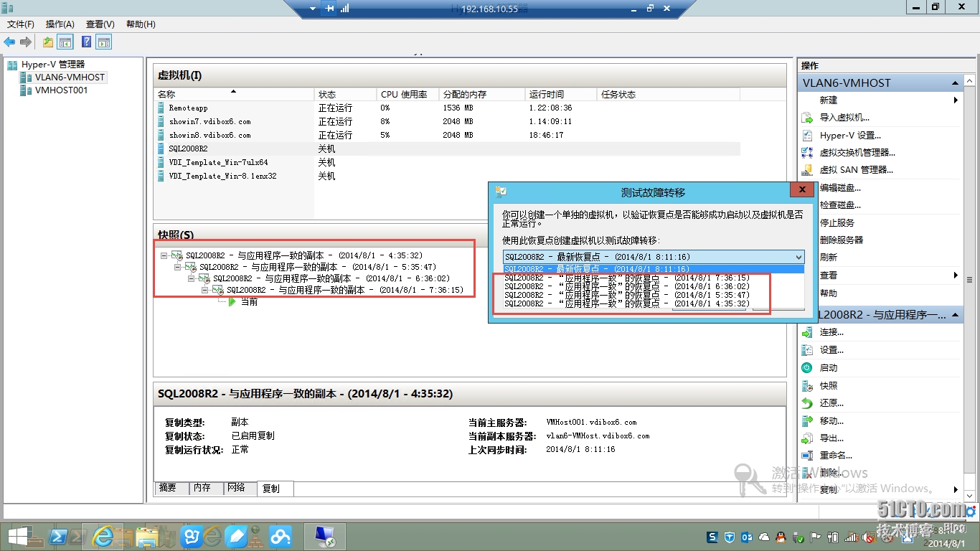Open the blue Help toolbar icon
Image resolution: width=980 pixels, height=551 pixels.
tap(86, 42)
